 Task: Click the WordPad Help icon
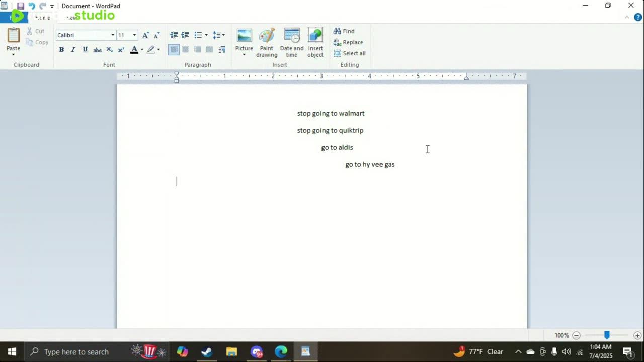tap(638, 17)
